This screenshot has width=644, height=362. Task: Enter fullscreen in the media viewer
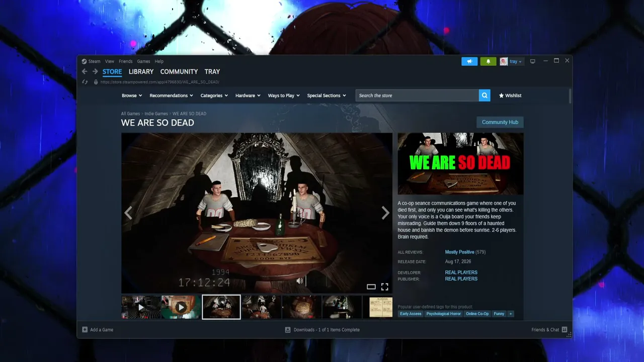(384, 287)
